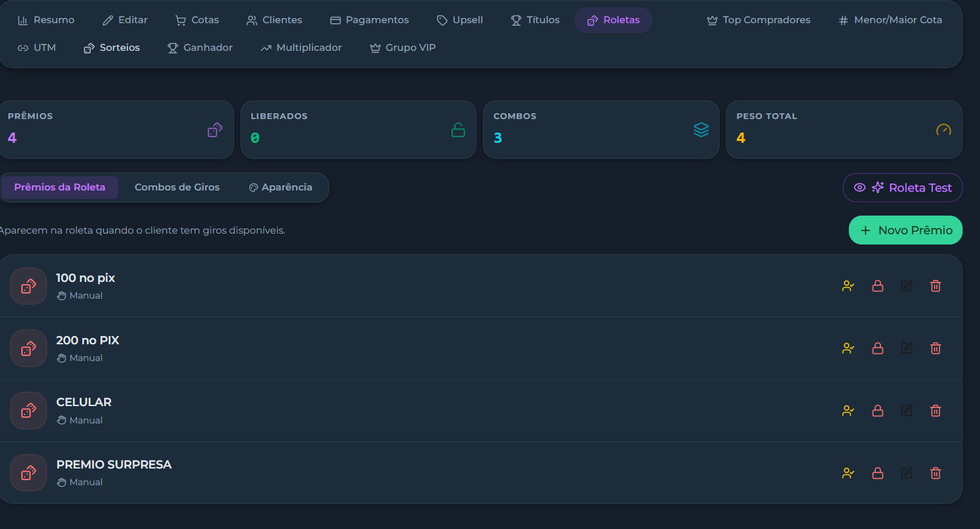
Task: Open the Multiplicador tab
Action: (x=301, y=48)
